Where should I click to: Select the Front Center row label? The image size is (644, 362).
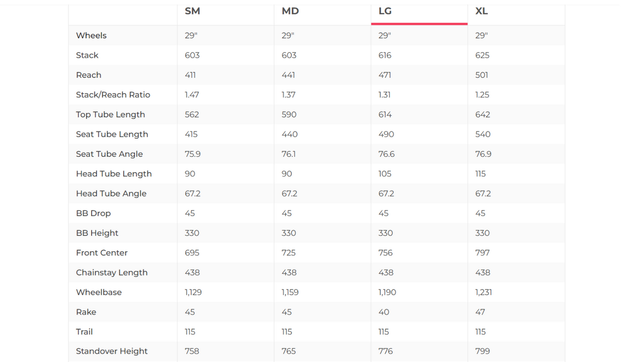click(x=102, y=253)
